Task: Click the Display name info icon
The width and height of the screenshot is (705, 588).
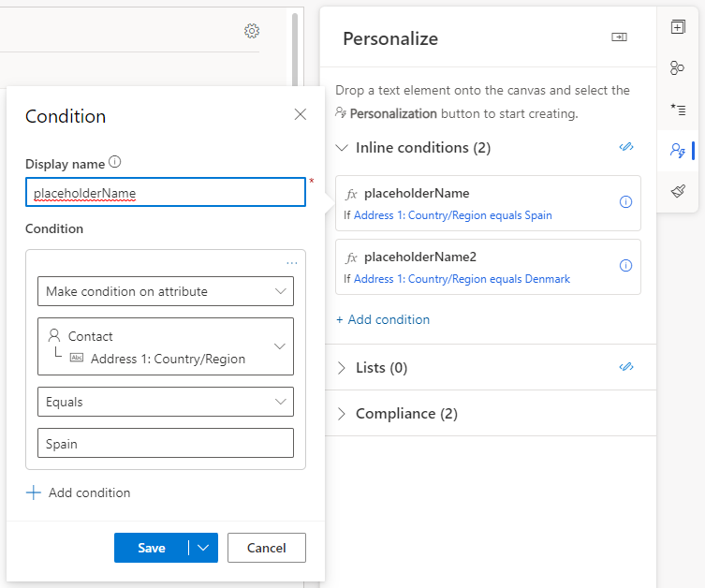Action: click(115, 162)
